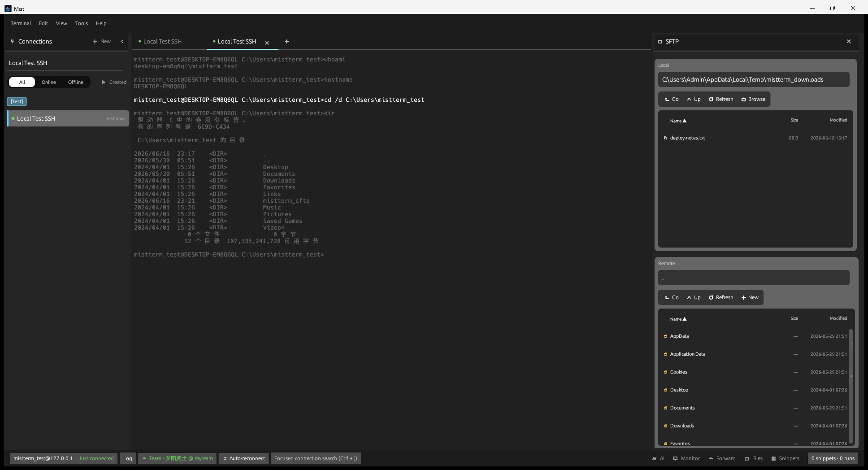This screenshot has height=470, width=868.
Task: Open the Forward panel
Action: click(722, 458)
